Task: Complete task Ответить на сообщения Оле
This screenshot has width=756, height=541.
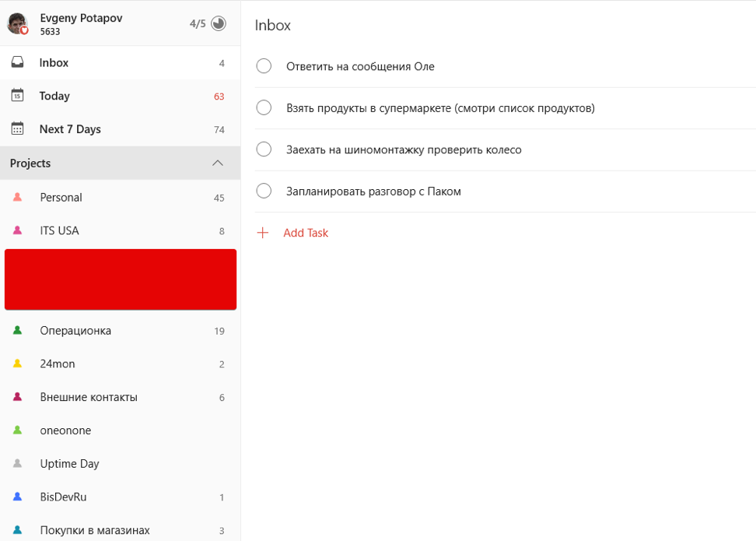Action: pyautogui.click(x=264, y=65)
